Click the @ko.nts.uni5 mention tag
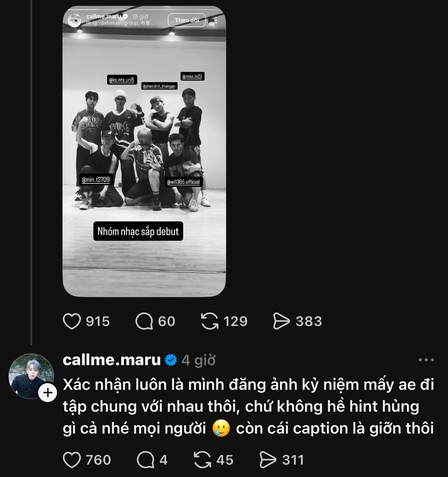This screenshot has width=448, height=477. point(122,80)
